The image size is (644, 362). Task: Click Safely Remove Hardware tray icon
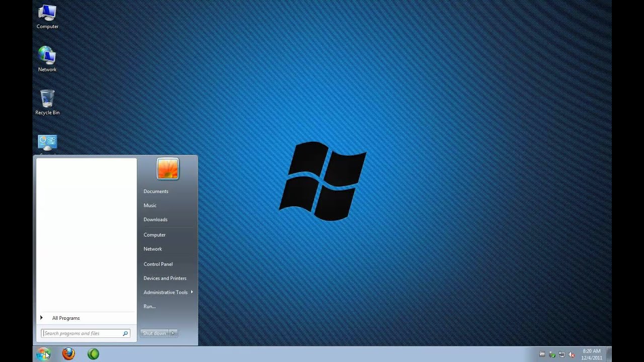[x=552, y=354]
